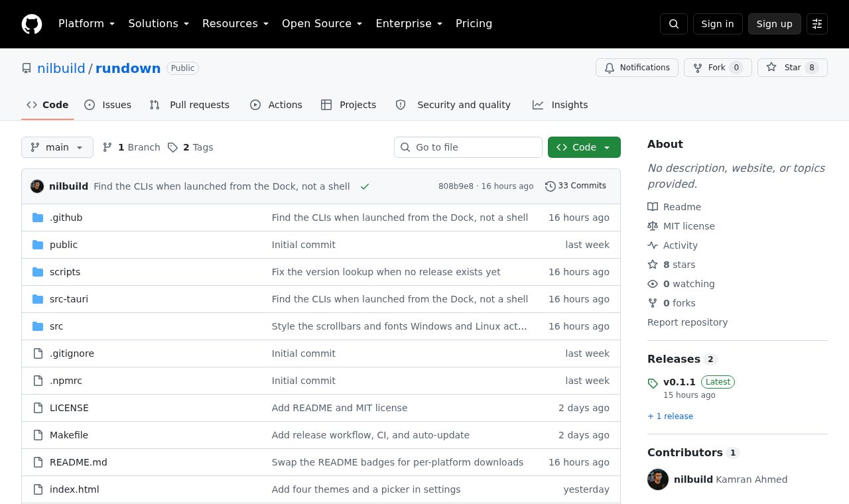Expand the Open Source menu

coord(322,24)
